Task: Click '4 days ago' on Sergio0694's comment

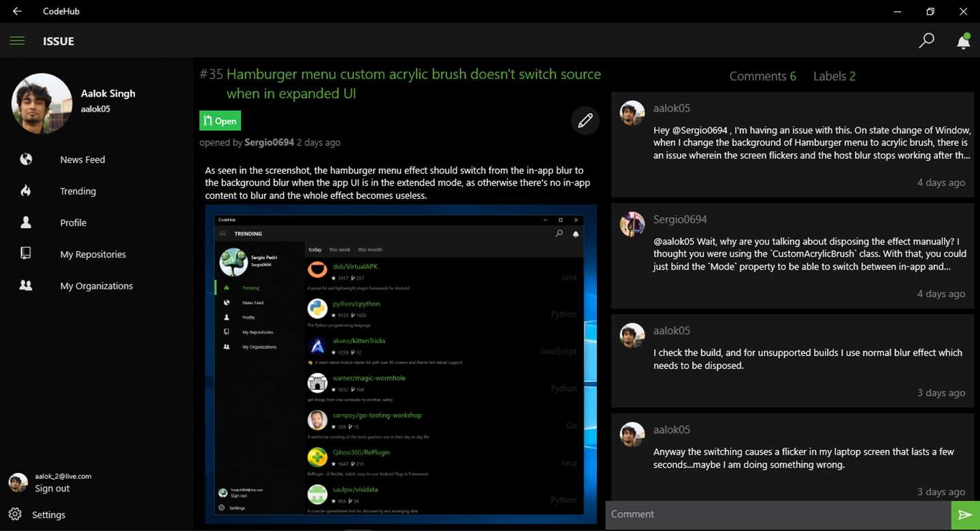Action: (x=941, y=293)
